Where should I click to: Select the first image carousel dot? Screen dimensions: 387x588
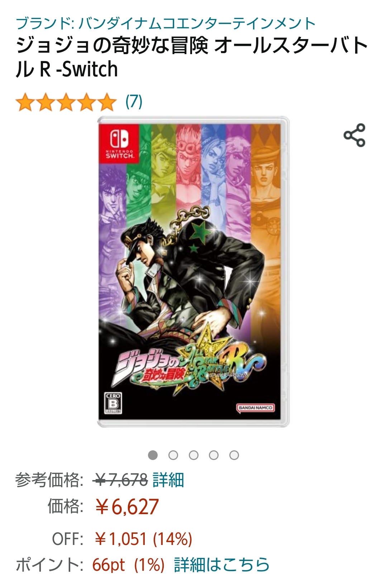[x=153, y=455]
